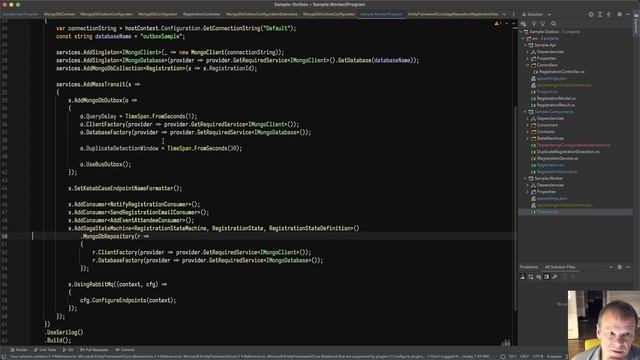Click line number 50 in the gutter
Viewport: 640px width, 360px height.
click(x=4, y=236)
